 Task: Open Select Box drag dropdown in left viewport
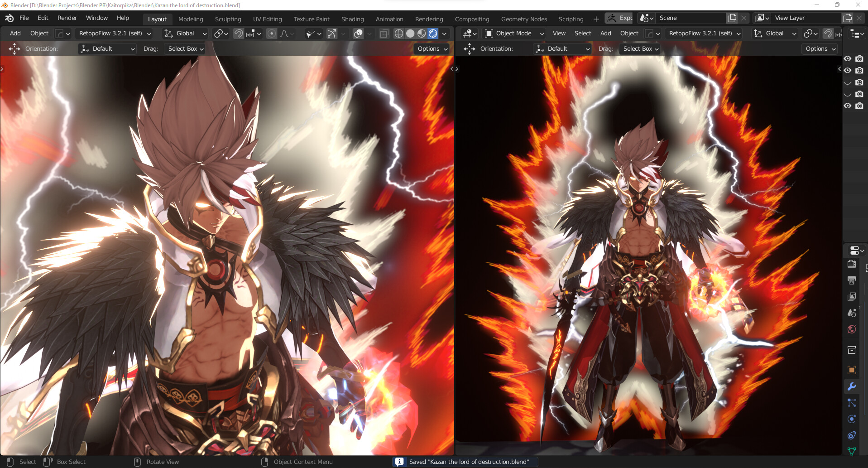[x=185, y=49]
